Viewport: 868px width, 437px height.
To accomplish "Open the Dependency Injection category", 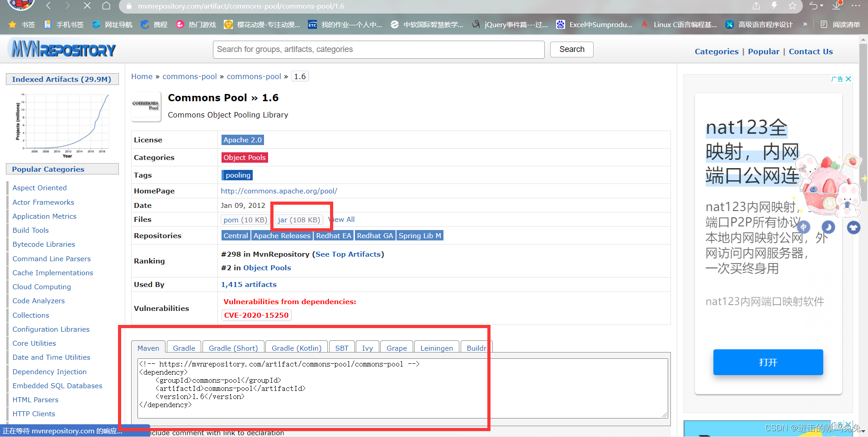I will [x=49, y=371].
